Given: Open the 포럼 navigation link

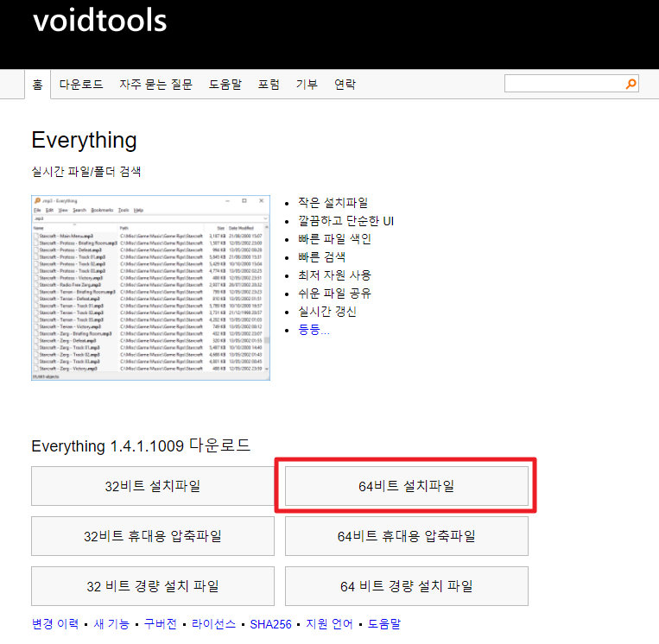Looking at the screenshot, I should (x=269, y=85).
